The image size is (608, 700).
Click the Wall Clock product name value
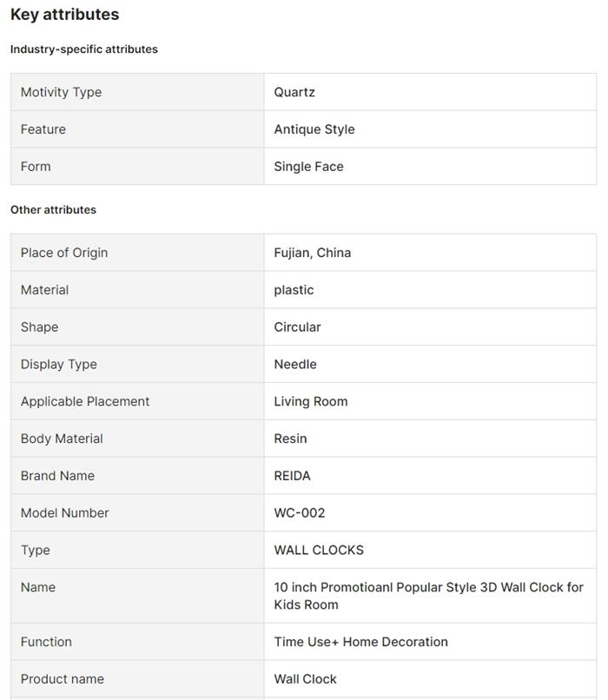[x=305, y=679]
